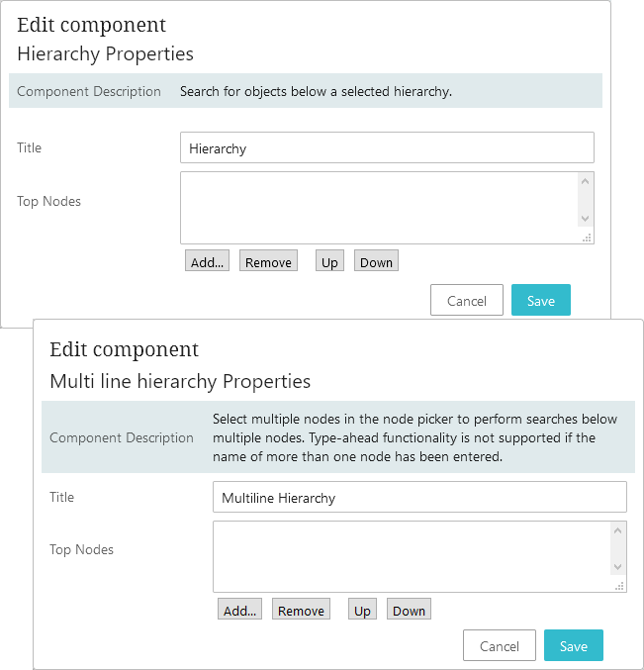This screenshot has width=644, height=670.
Task: Click Add... in Multi line hierarchy dialog
Action: click(240, 611)
